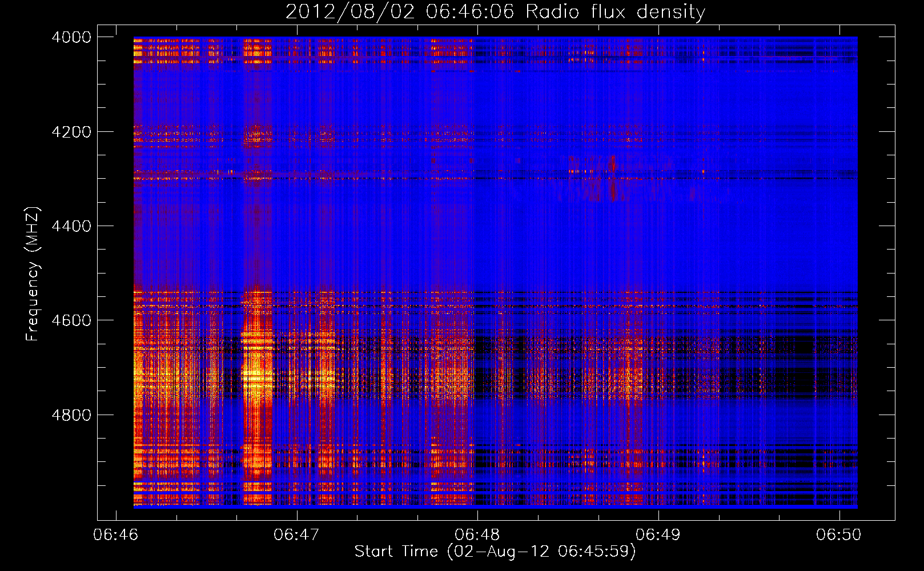924x571 pixels.
Task: Select the 4600 frequency axis label
Action: (71, 320)
